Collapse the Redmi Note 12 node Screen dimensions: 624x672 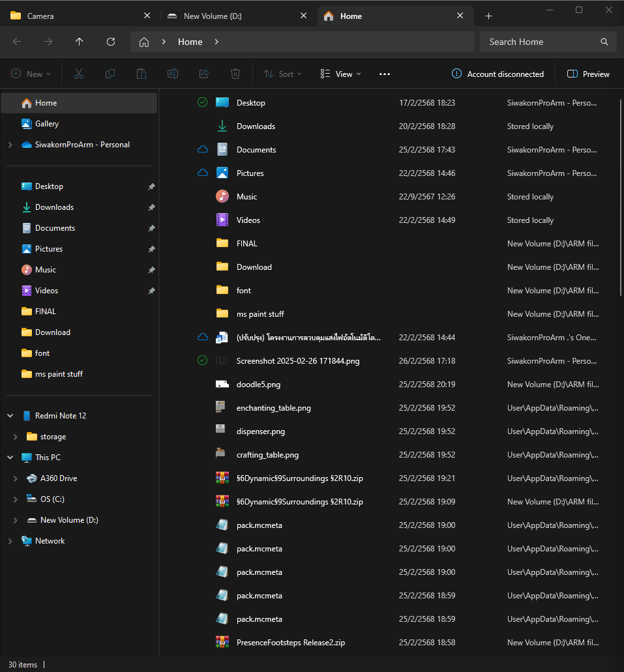click(x=10, y=416)
